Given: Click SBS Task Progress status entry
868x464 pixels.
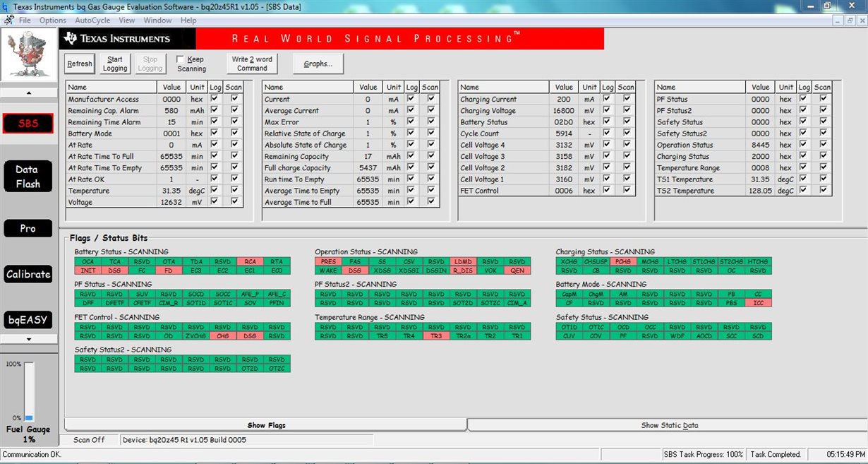Looking at the screenshot, I should [x=704, y=454].
